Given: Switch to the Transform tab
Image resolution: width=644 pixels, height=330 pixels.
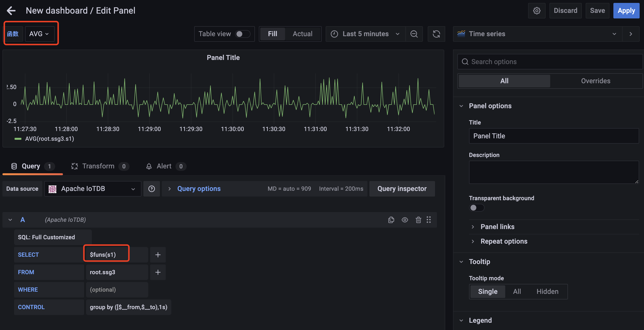Looking at the screenshot, I should [x=98, y=166].
